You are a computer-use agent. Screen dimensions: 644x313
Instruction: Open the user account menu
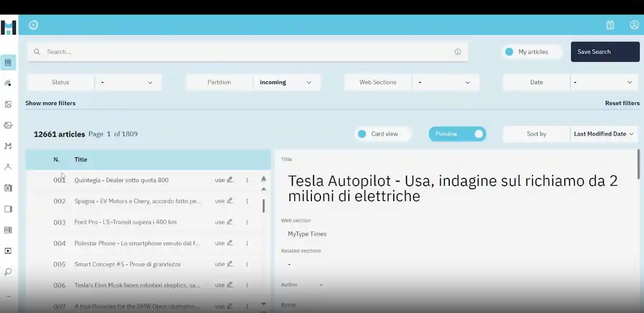click(x=634, y=25)
